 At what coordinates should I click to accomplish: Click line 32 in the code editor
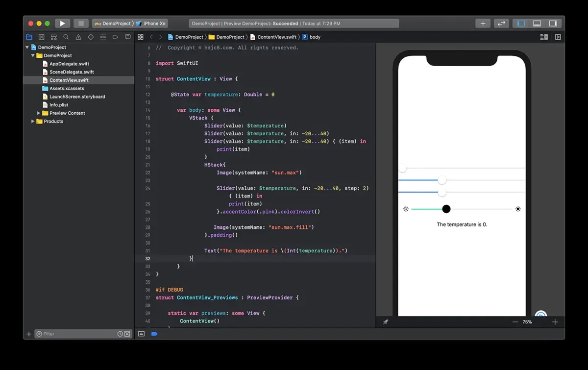click(x=255, y=258)
